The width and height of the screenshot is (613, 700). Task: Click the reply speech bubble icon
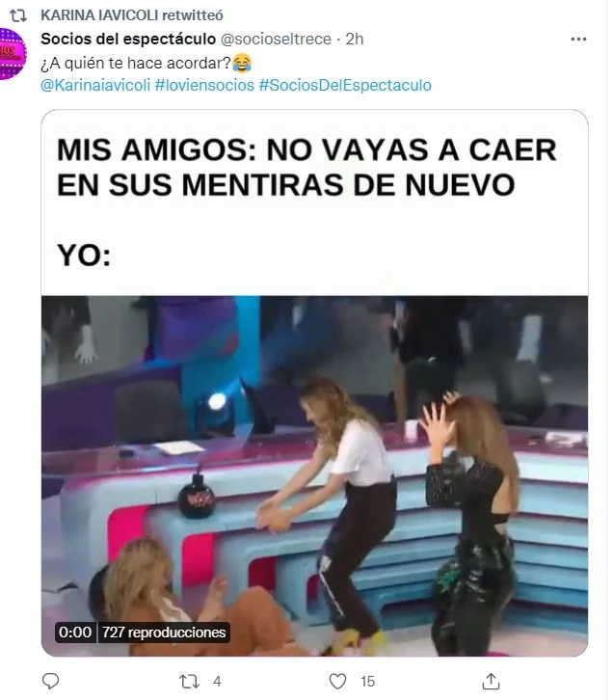pos(50,682)
